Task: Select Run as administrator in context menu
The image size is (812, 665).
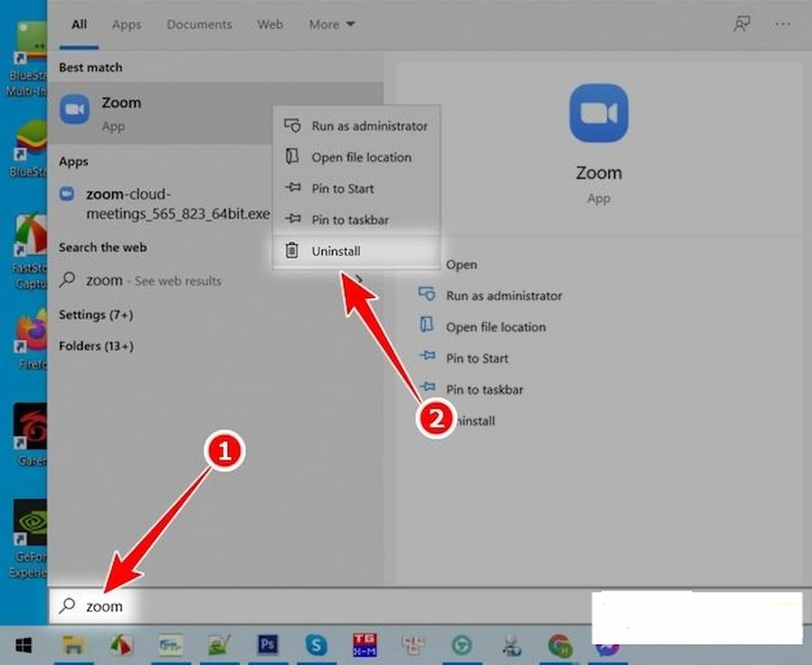Action: pos(356,125)
